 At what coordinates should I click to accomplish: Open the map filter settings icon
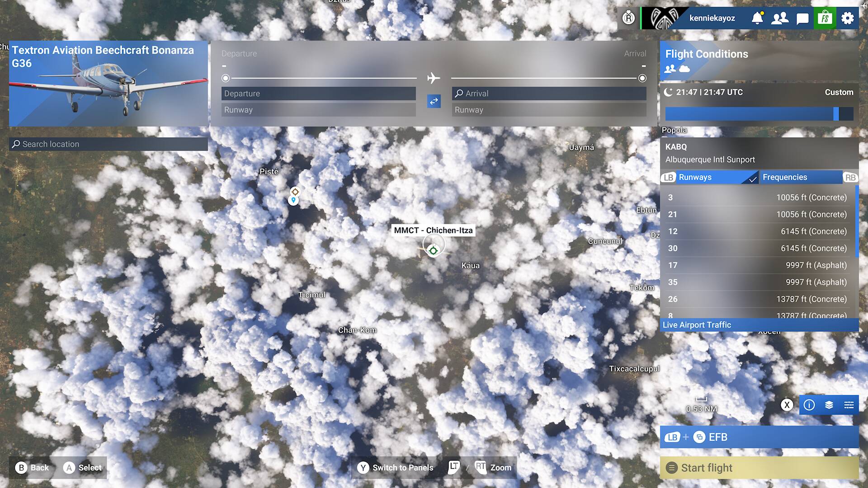click(849, 405)
